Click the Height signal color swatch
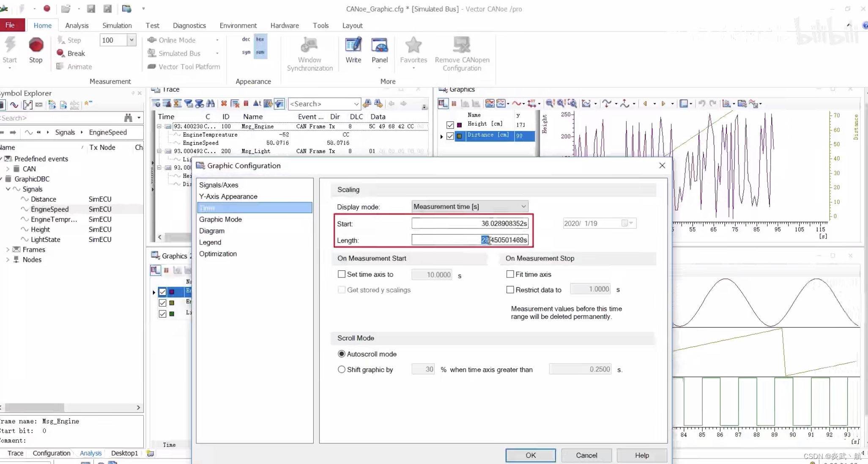868x464 pixels. [x=460, y=125]
